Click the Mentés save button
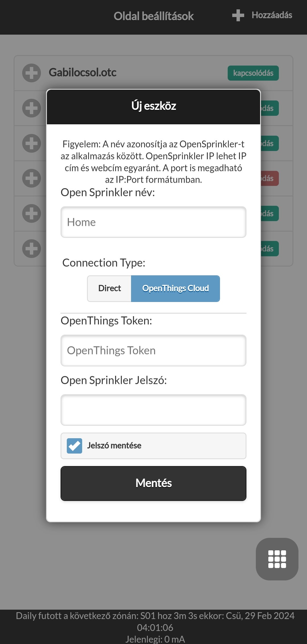 point(153,483)
